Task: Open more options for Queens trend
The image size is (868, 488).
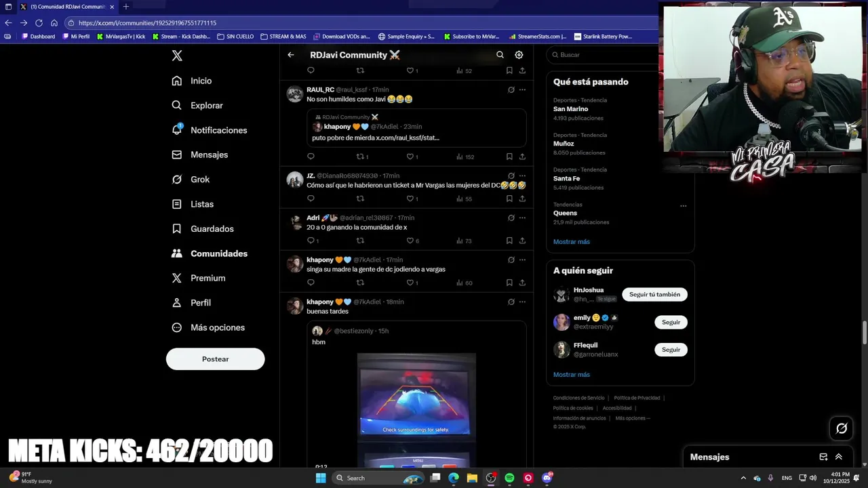Action: [x=683, y=205]
